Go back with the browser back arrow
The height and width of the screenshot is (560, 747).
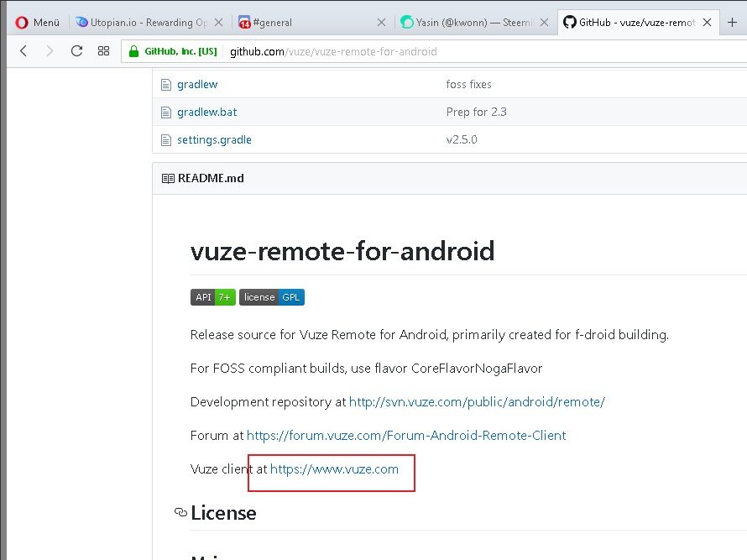pos(24,51)
